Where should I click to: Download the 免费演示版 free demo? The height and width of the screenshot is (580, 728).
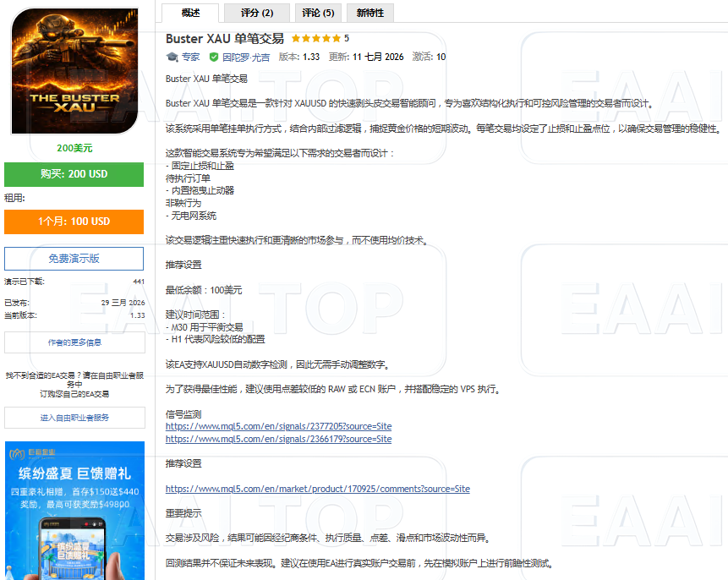pyautogui.click(x=74, y=259)
